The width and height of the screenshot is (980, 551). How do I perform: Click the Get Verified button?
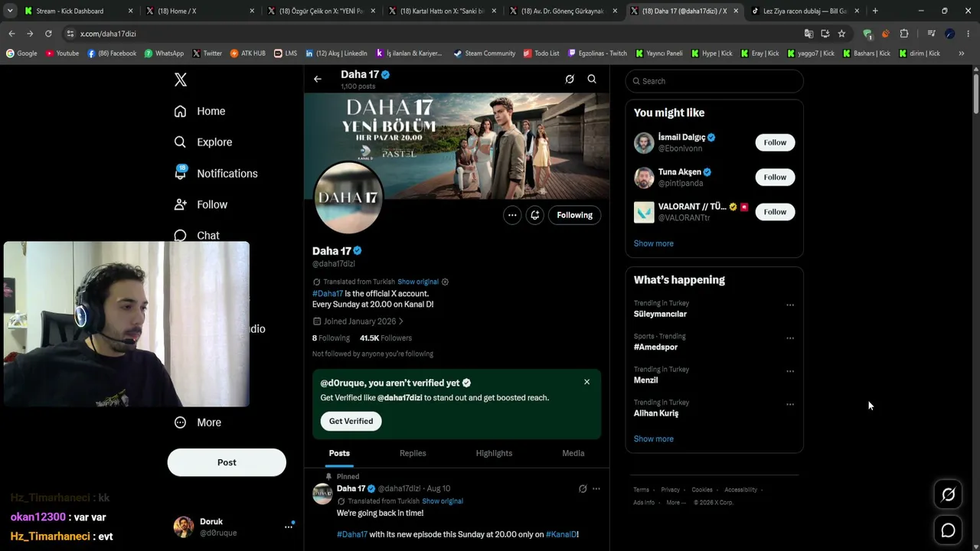(351, 421)
